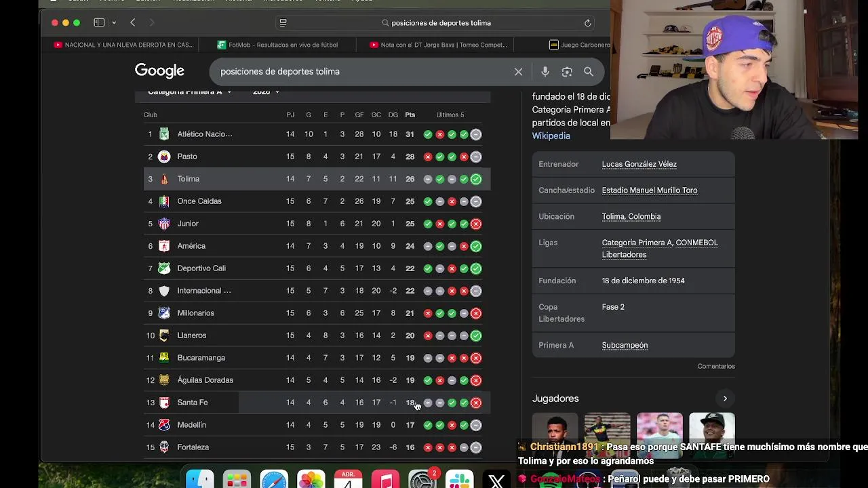This screenshot has height=488, width=868.
Task: Select the Águilas Doradas team name
Action: (x=205, y=380)
